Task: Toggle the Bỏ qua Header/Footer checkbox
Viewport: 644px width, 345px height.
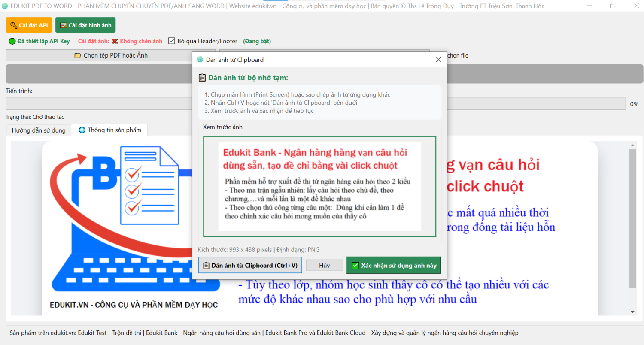Action: (x=172, y=41)
